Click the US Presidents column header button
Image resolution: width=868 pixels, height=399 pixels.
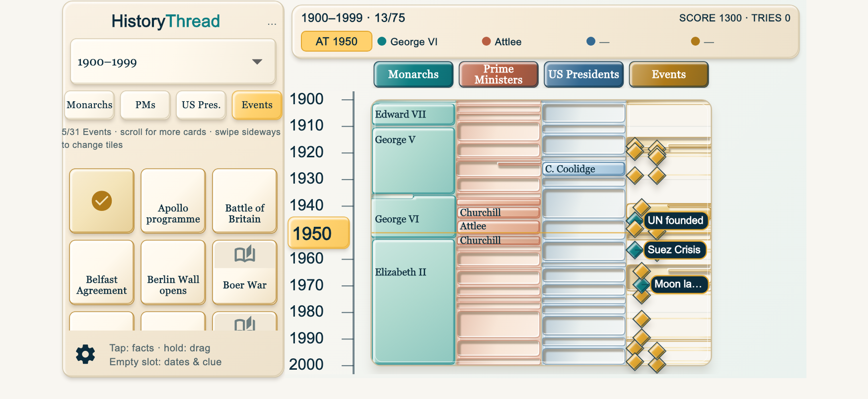(583, 74)
